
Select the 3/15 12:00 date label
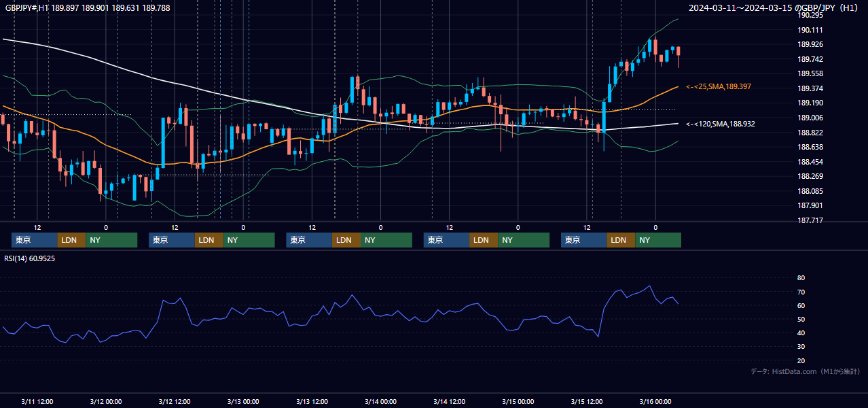click(x=587, y=402)
